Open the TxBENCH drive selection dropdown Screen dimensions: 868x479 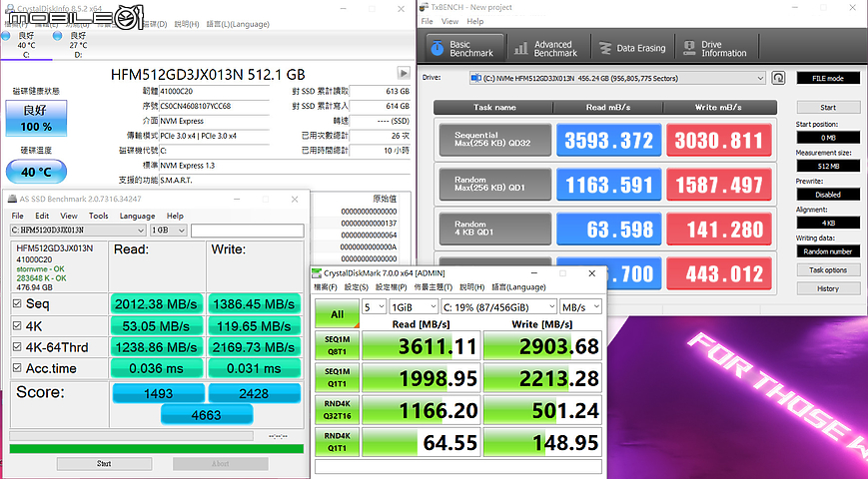pos(617,78)
